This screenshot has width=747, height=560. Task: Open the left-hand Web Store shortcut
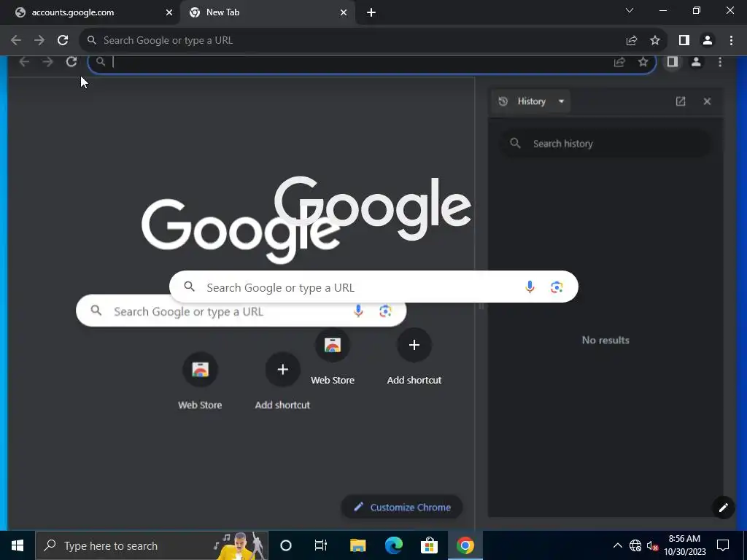pos(200,382)
